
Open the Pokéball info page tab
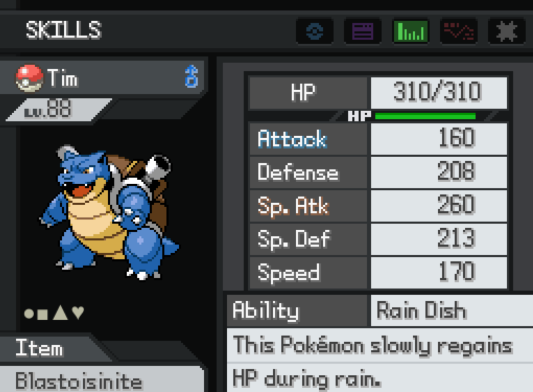click(315, 31)
